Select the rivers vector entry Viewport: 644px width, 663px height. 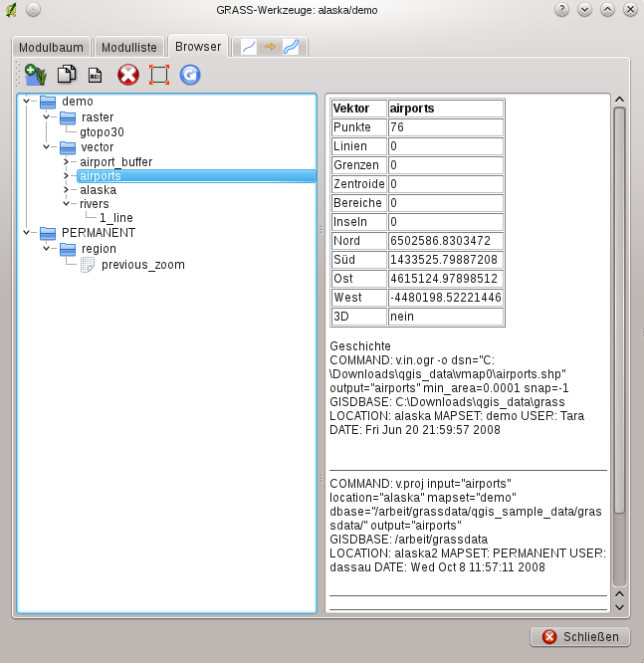(x=95, y=204)
